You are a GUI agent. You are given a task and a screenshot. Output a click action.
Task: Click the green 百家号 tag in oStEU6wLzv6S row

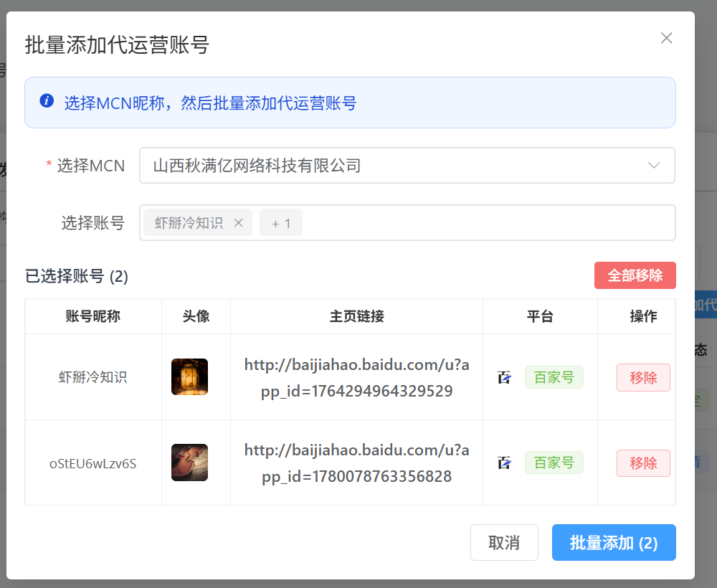pos(554,463)
